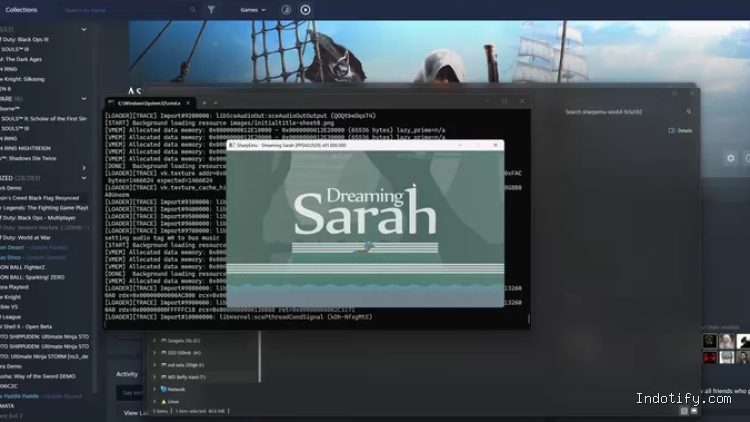Click the search magnifier in Steam library
This screenshot has width=750, height=422.
192,10
